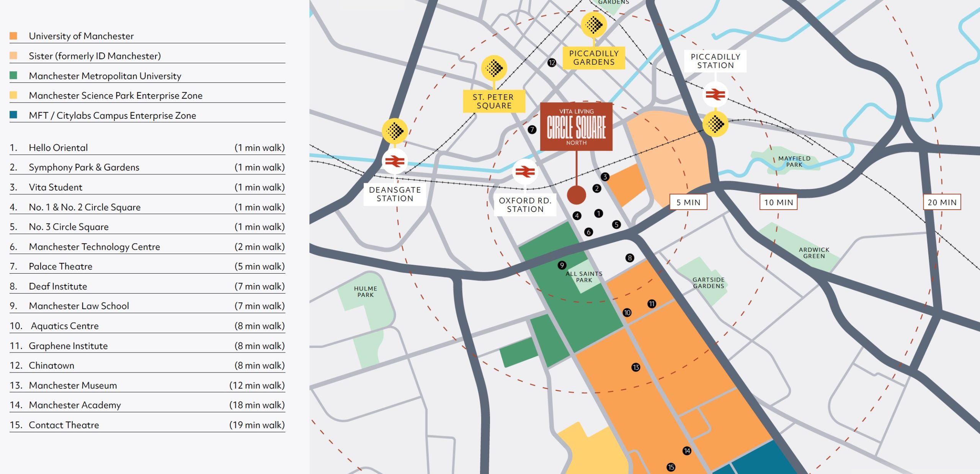Click map marker number 14

click(687, 451)
